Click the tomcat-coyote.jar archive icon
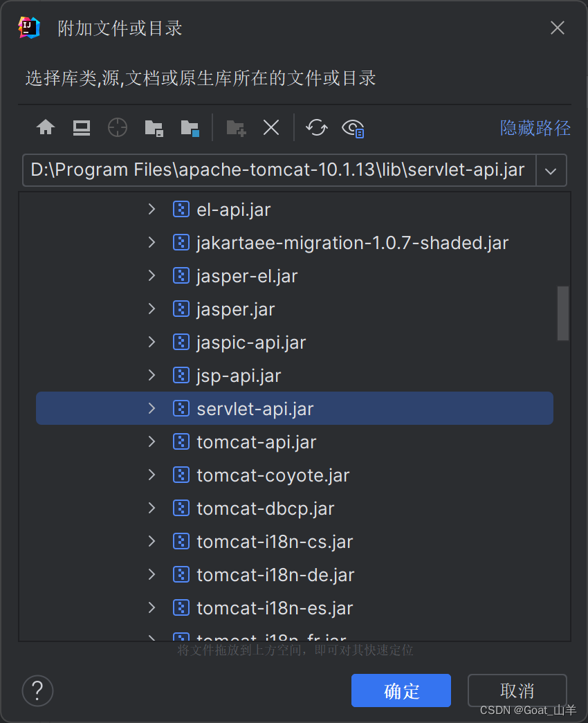 tap(181, 475)
